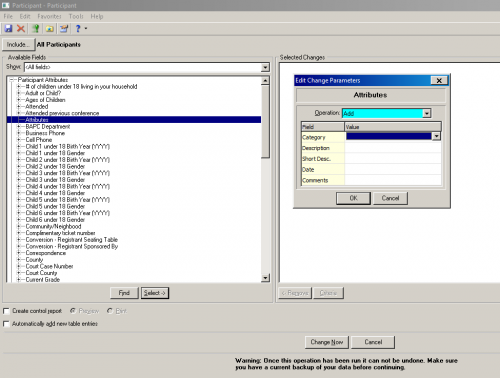Screen dimensions: 500x378
Task: Open the File menu
Action: (8, 16)
